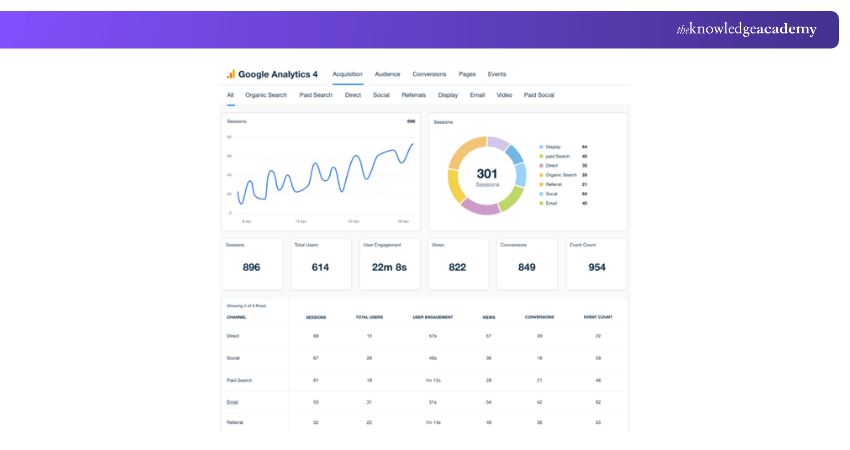Select the All channel filter

click(230, 95)
